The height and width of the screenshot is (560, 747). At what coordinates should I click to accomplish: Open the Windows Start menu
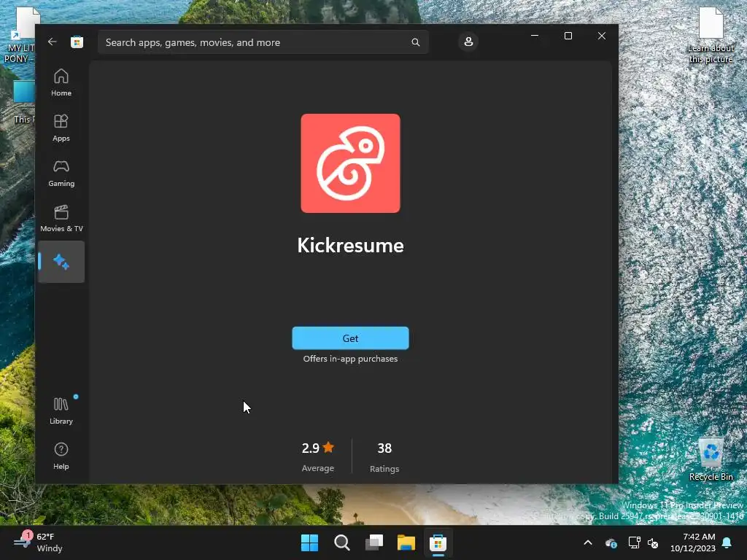pyautogui.click(x=309, y=542)
